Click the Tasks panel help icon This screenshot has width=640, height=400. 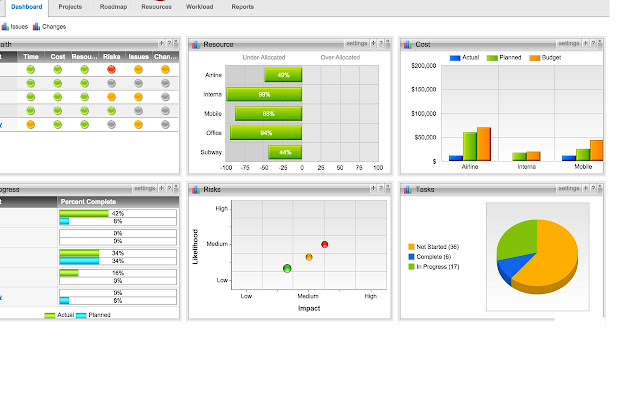593,188
